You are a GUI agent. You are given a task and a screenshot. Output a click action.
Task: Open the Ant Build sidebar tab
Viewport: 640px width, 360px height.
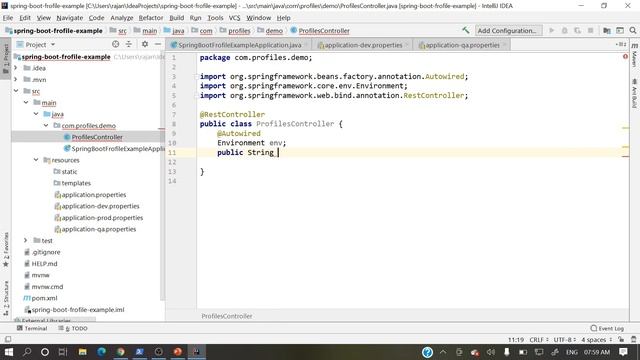click(634, 94)
